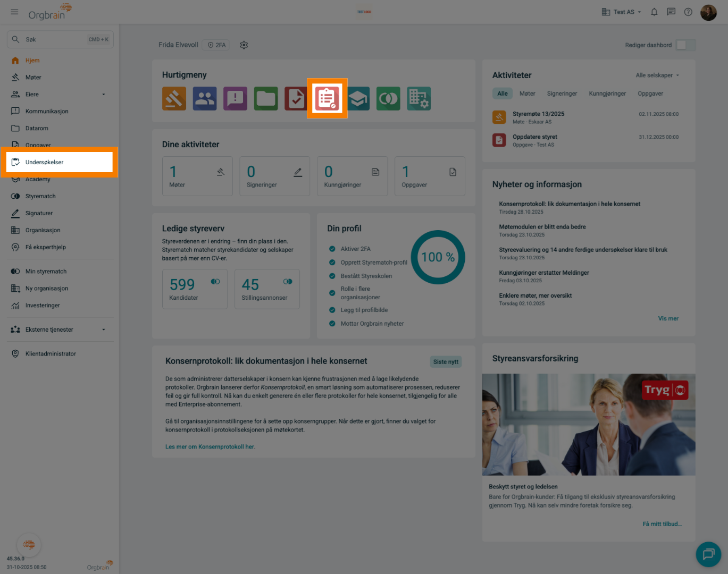Expand the Eiere submenu arrow in the sidebar
Image resolution: width=728 pixels, height=574 pixels.
click(x=104, y=95)
